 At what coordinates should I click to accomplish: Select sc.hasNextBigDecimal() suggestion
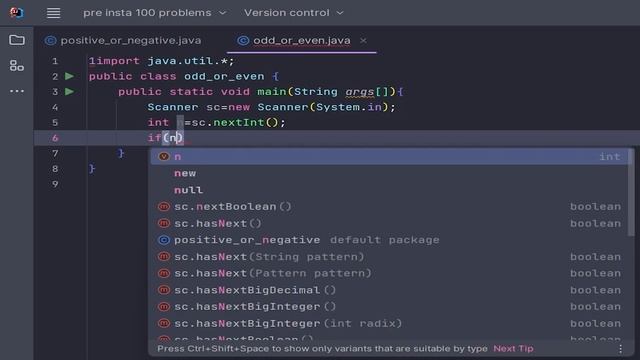390,290
